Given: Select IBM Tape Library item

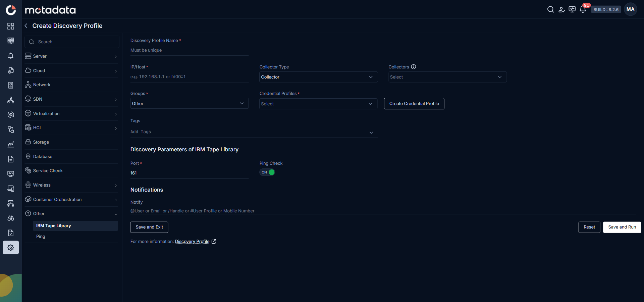Looking at the screenshot, I should click(75, 226).
